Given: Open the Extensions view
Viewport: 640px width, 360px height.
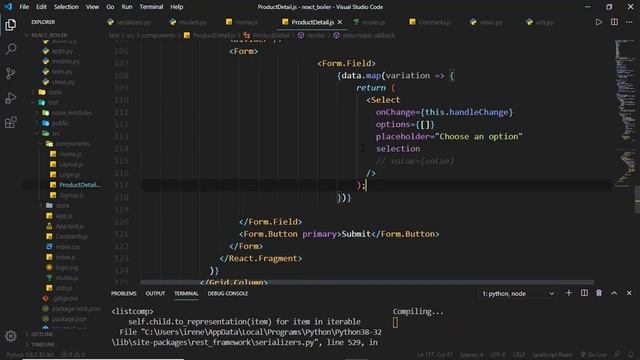Looking at the screenshot, I should (11, 122).
